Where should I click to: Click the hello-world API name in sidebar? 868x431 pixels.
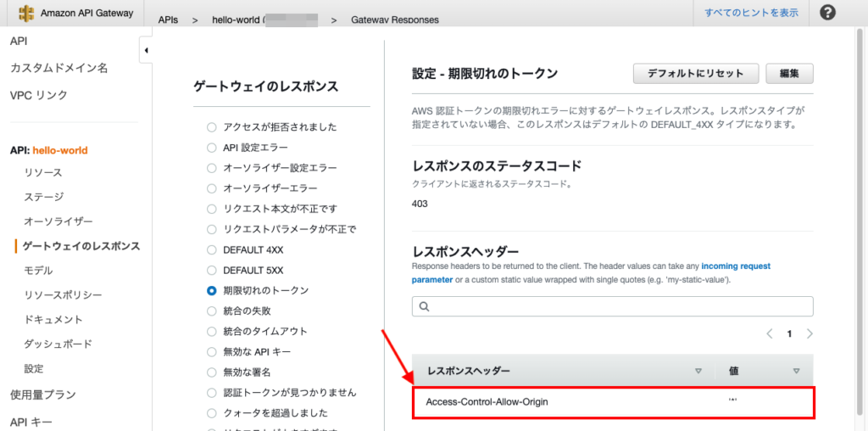point(60,150)
